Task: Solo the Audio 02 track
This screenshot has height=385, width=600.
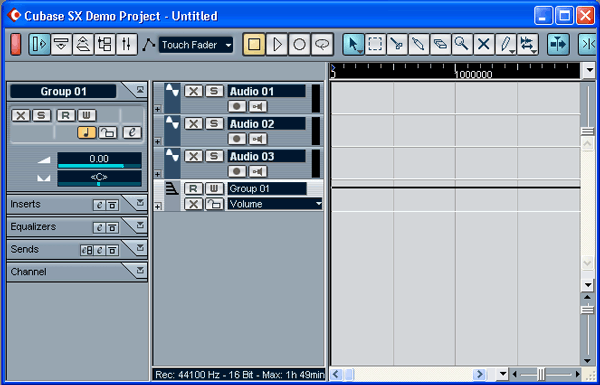Action: click(x=215, y=124)
